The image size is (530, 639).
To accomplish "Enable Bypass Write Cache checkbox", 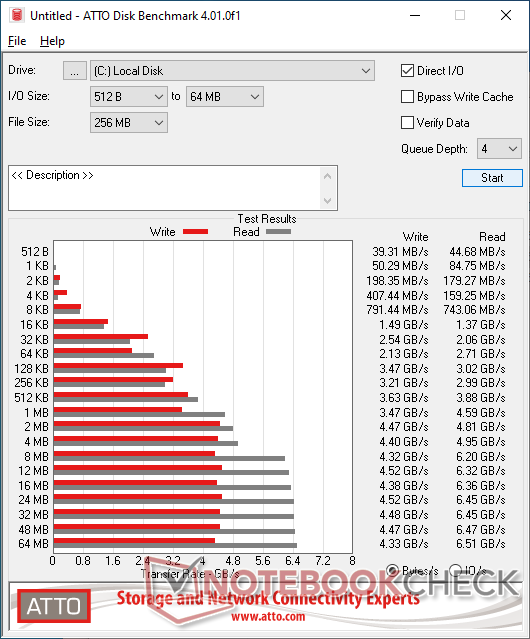I will click(407, 97).
